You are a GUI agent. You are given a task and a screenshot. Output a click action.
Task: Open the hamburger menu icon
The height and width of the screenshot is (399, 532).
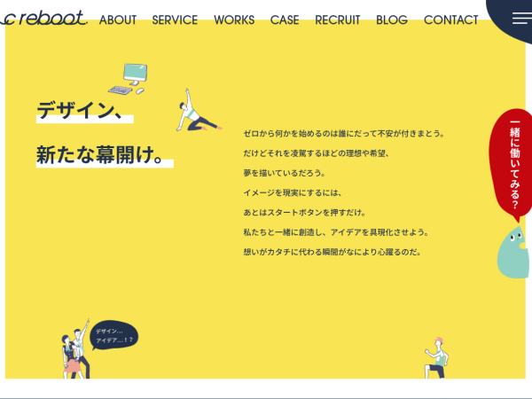point(521,18)
